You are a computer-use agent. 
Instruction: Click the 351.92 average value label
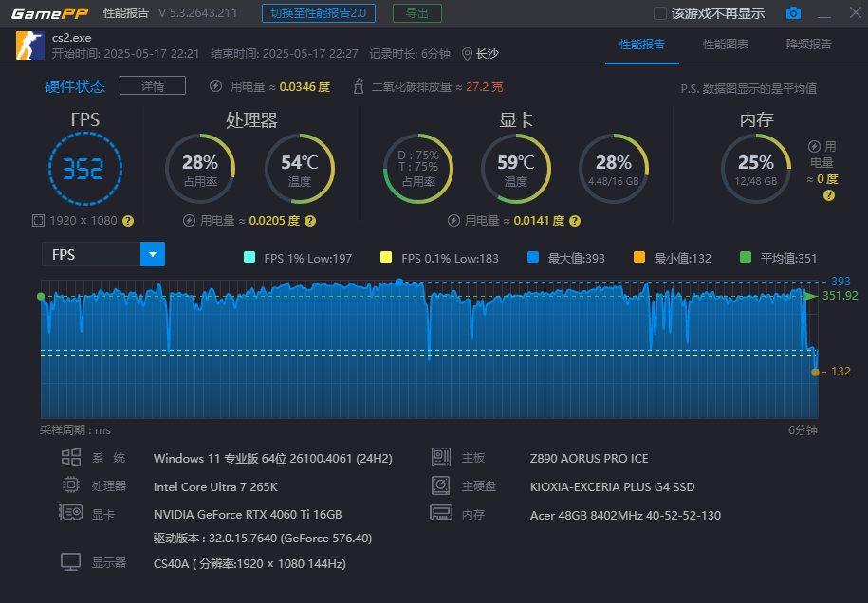840,296
